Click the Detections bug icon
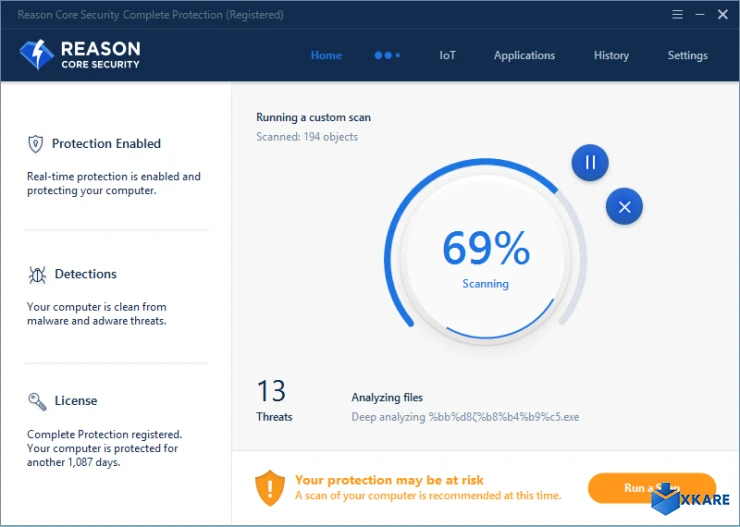This screenshot has height=527, width=740. 37,275
